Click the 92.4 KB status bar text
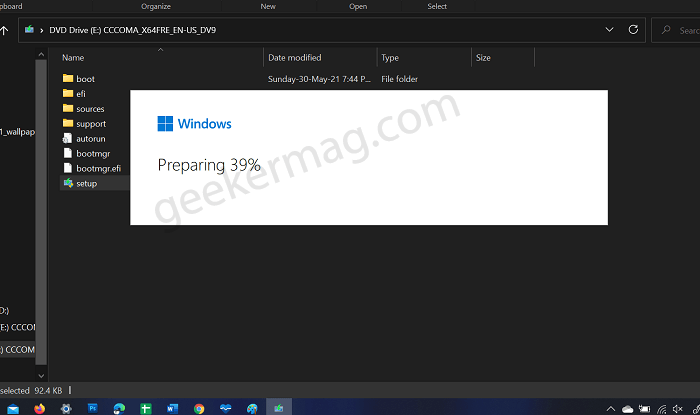Screen dimensions: 700x415 [48, 390]
